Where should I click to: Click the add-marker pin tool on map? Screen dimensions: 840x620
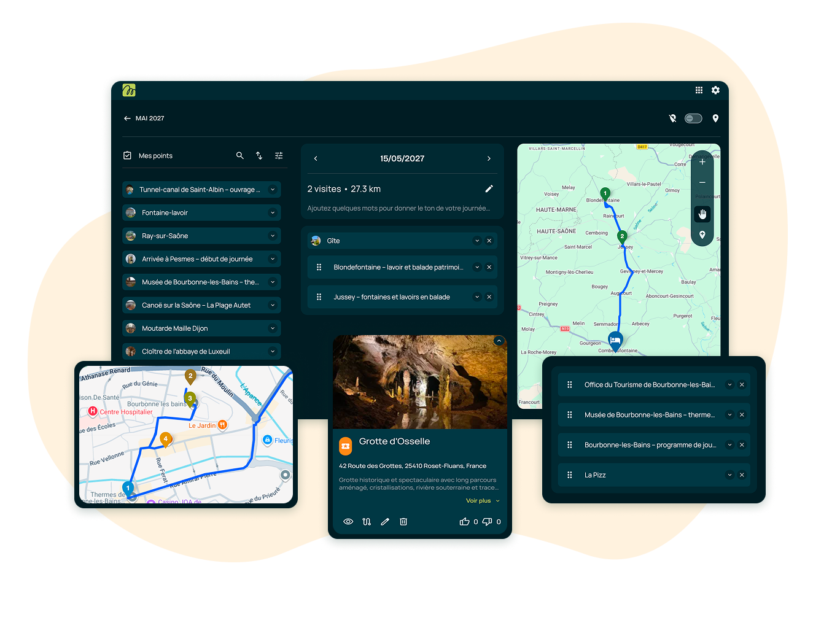point(702,234)
